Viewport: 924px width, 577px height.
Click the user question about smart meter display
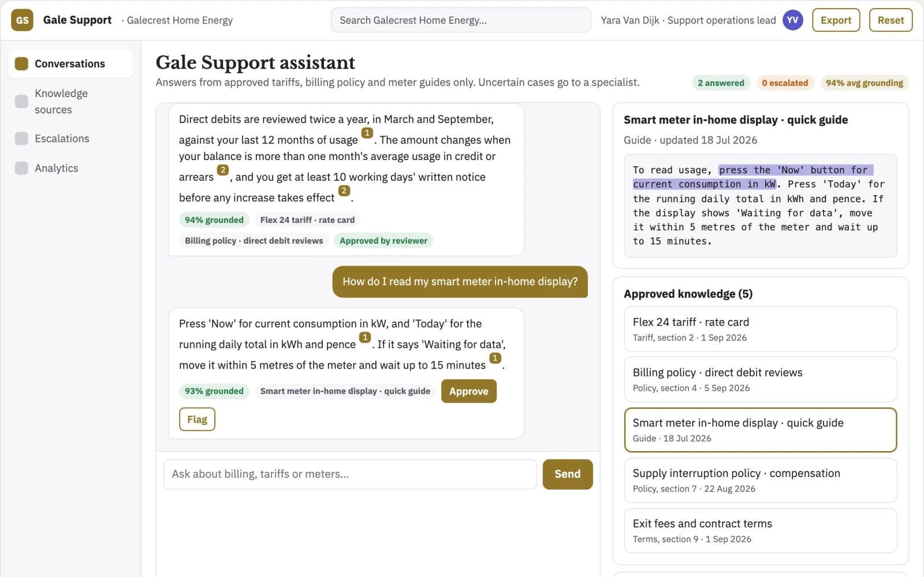pyautogui.click(x=460, y=282)
